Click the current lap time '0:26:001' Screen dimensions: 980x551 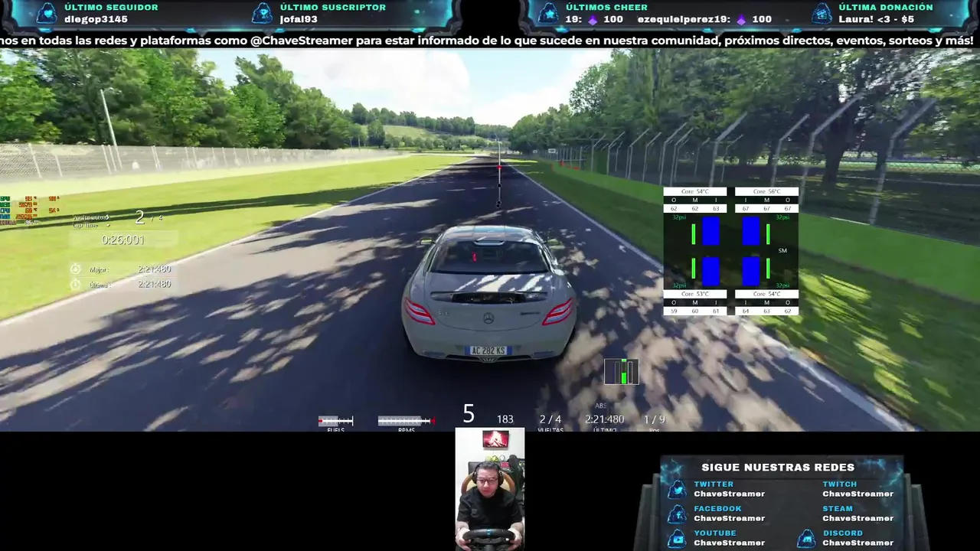point(122,240)
